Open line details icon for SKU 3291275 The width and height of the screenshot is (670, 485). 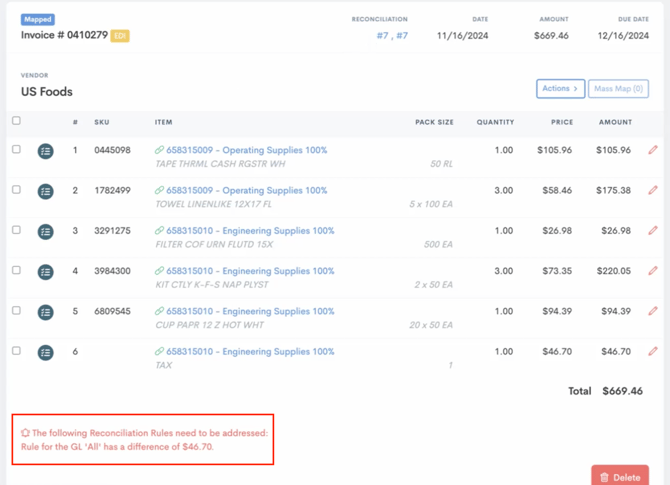(x=45, y=232)
